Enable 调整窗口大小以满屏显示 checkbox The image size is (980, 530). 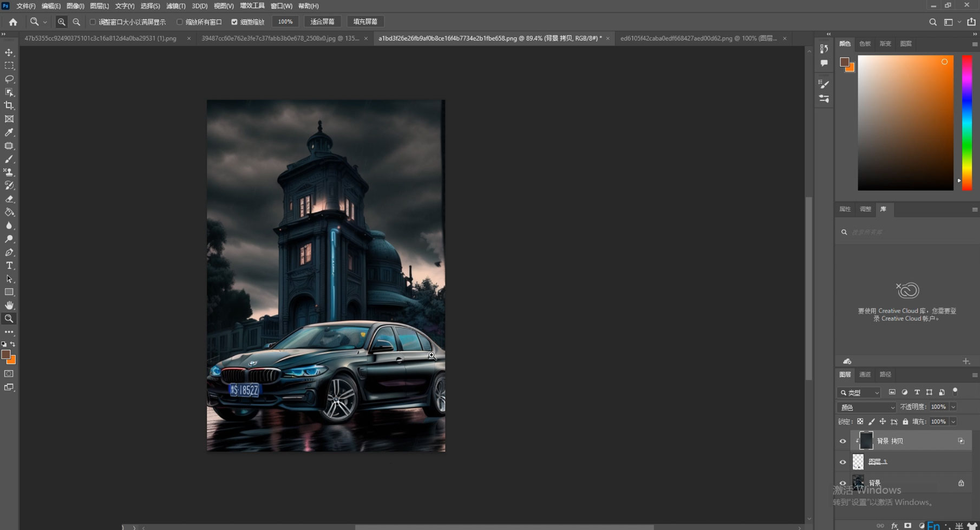pyautogui.click(x=93, y=22)
